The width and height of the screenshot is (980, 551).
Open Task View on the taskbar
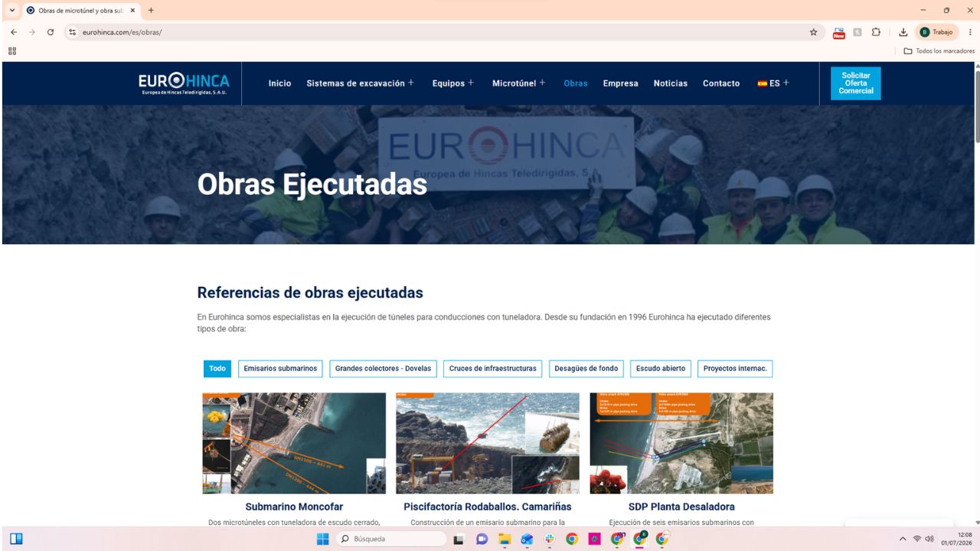click(x=459, y=539)
